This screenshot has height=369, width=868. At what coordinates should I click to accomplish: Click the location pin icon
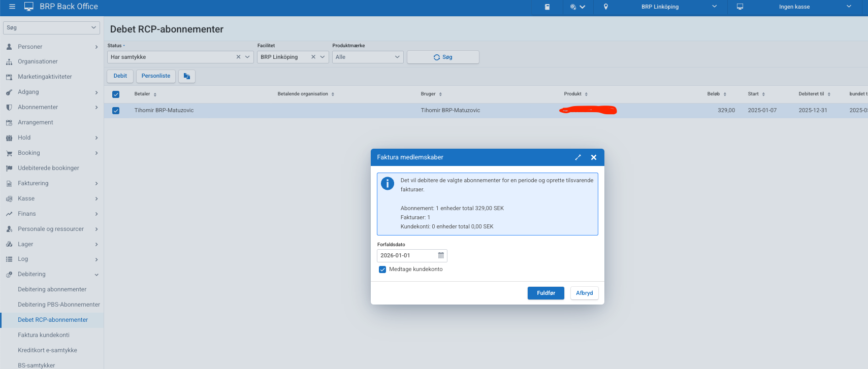coord(605,7)
